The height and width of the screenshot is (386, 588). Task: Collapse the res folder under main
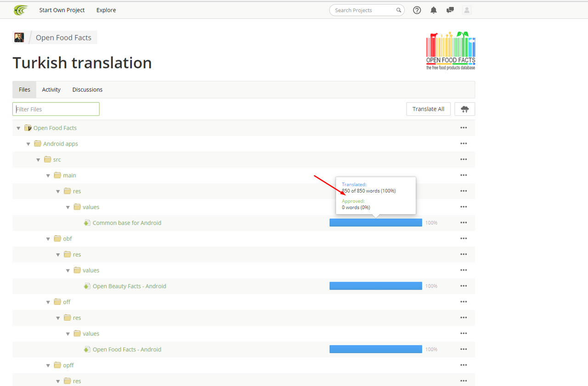coord(58,191)
